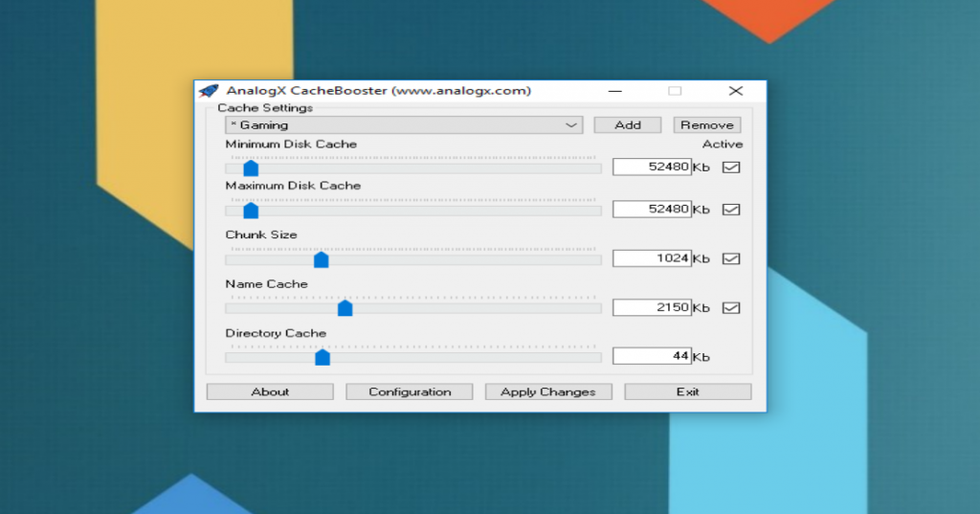
Task: Toggle the Name Cache Active checkbox
Action: tap(731, 307)
